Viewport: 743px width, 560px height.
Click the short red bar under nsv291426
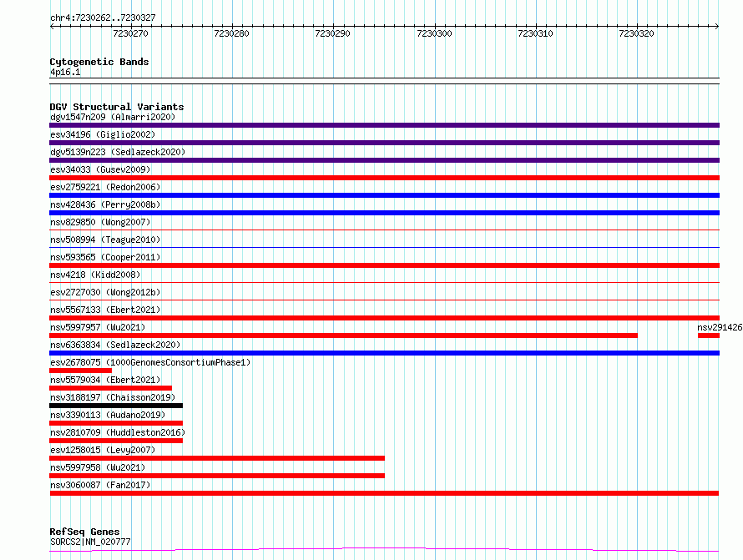709,335
